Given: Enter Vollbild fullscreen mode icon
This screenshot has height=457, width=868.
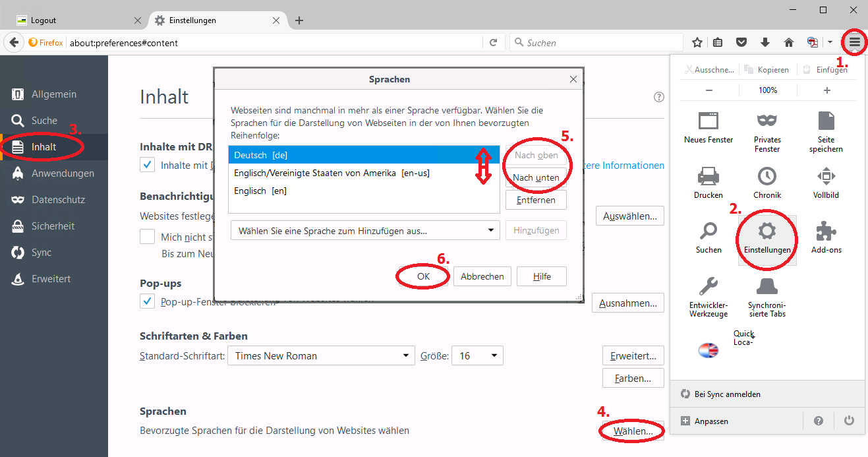Looking at the screenshot, I should tap(826, 177).
